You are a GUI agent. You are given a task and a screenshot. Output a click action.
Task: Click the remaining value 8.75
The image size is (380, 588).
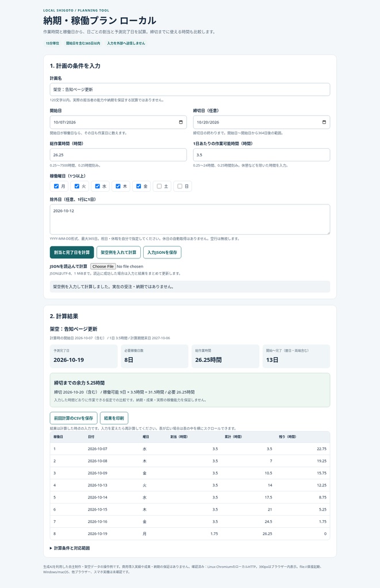click(323, 497)
